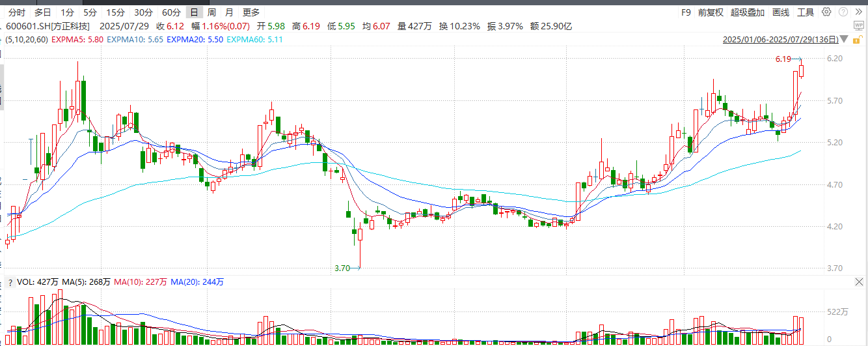This screenshot has height=346, width=868.
Task: Switch to 分时 intraday tab
Action: point(16,12)
